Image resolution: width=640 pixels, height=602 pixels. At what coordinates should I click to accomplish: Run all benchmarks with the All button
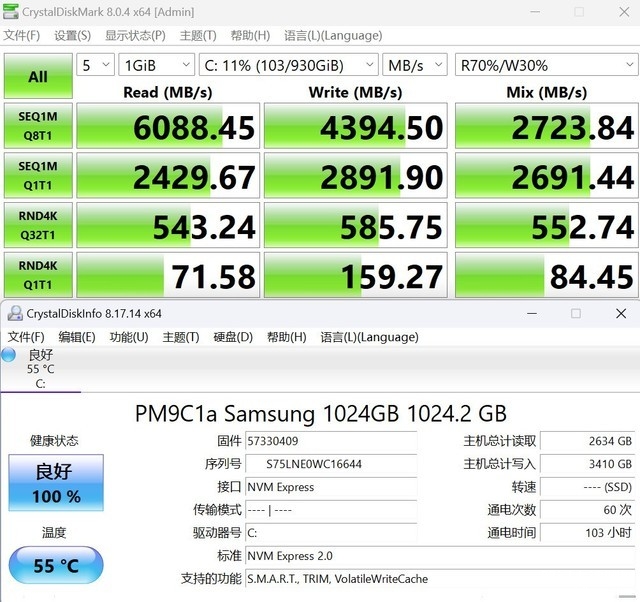pyautogui.click(x=38, y=76)
